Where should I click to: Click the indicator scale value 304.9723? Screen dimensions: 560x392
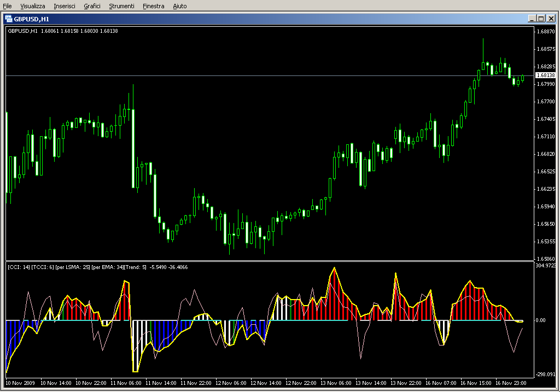click(x=545, y=265)
